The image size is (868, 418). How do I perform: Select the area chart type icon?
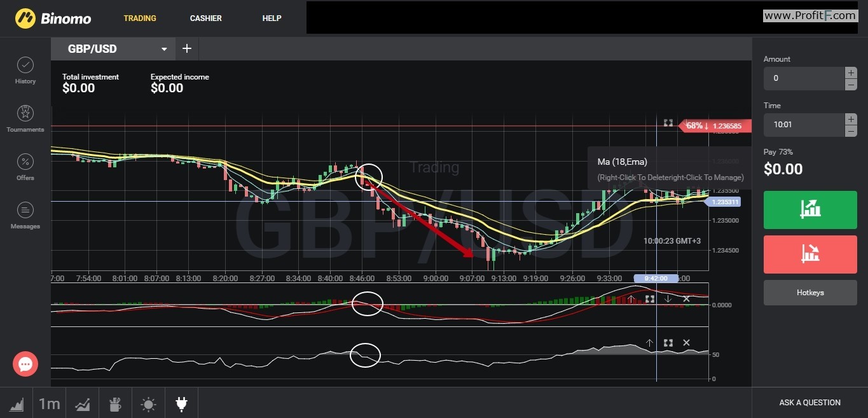click(17, 403)
